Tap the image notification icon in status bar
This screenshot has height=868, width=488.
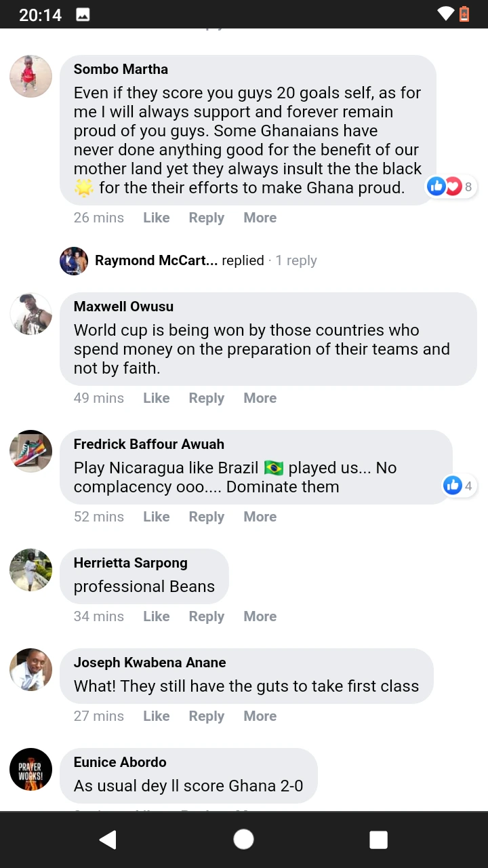[83, 14]
